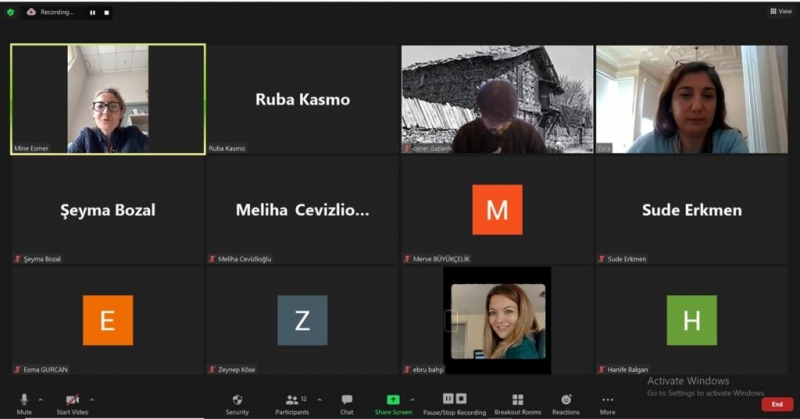Click the red End meeting button
This screenshot has height=419, width=800.
(x=777, y=404)
